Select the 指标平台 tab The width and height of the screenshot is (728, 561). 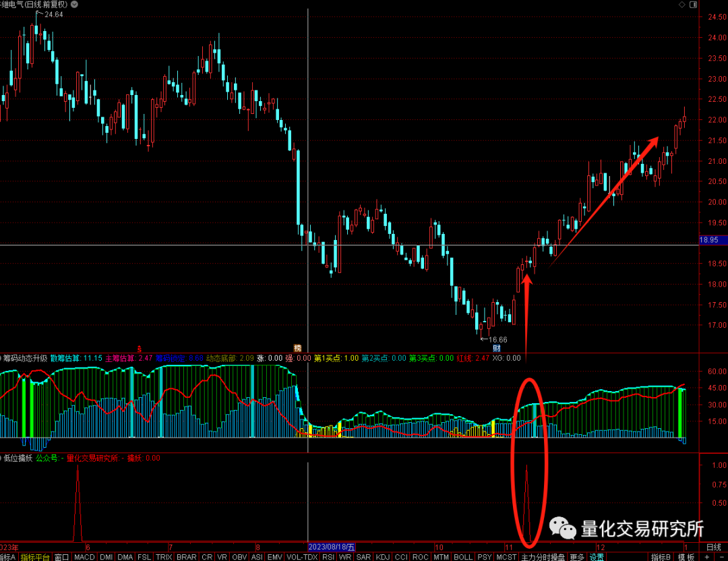point(35,557)
